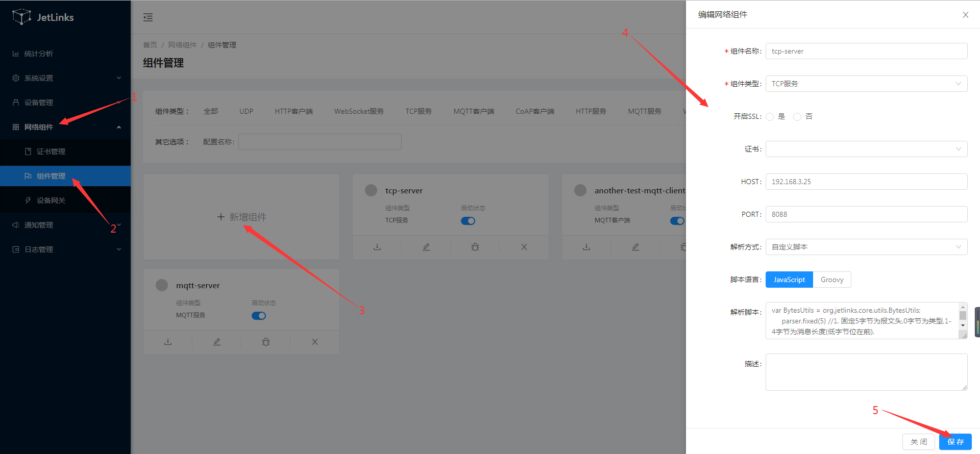Click the 保存 save button
The image size is (980, 454).
(955, 442)
